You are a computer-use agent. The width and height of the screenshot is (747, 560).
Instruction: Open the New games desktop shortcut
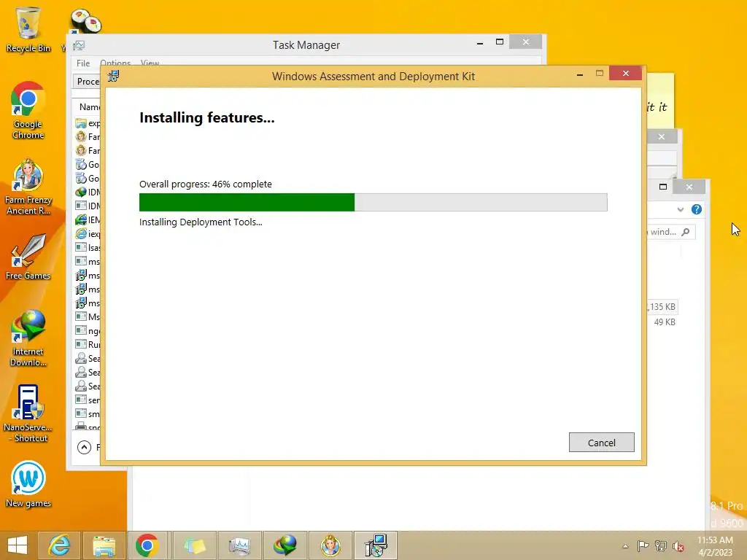coord(28,484)
